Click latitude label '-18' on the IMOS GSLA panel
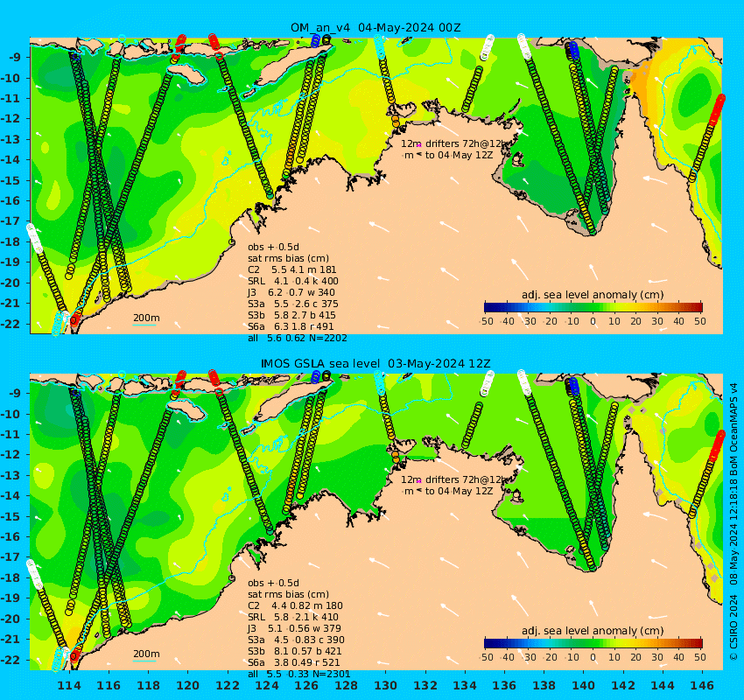 coord(10,577)
